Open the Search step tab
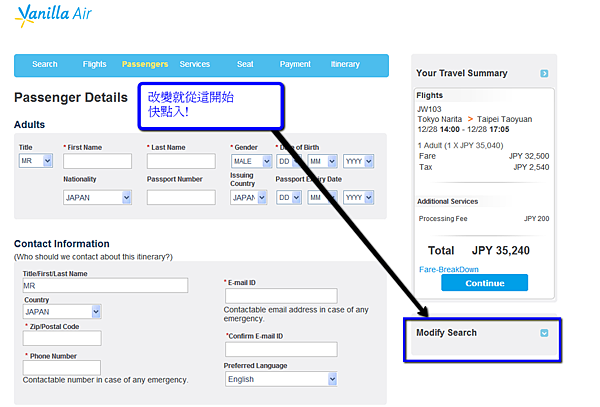This screenshot has height=407, width=600. click(44, 64)
